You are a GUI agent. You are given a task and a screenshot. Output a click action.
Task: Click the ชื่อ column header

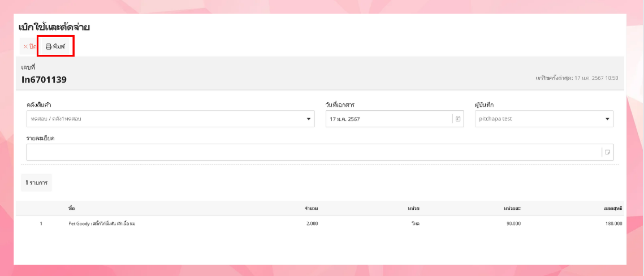point(71,208)
